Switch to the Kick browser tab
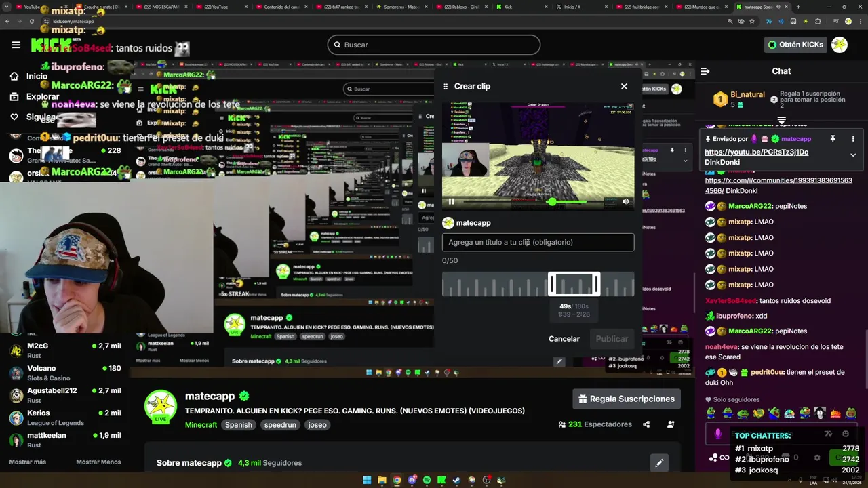 tap(522, 7)
